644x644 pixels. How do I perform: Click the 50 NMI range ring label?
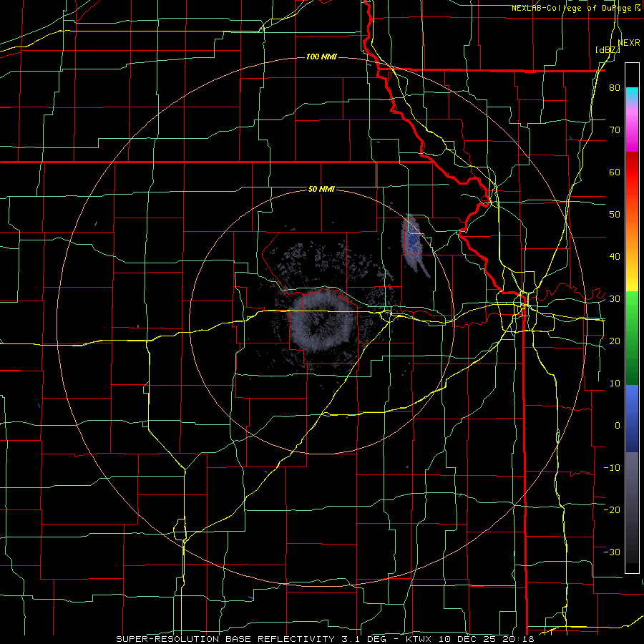click(321, 190)
